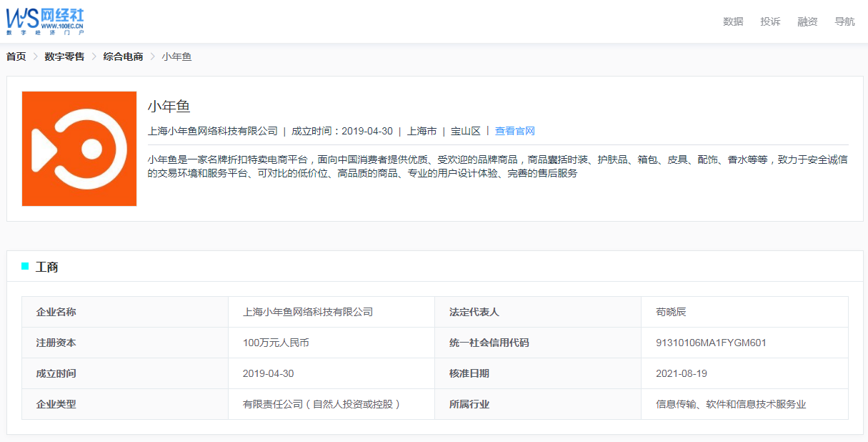Open the 数据 menu item

(733, 21)
